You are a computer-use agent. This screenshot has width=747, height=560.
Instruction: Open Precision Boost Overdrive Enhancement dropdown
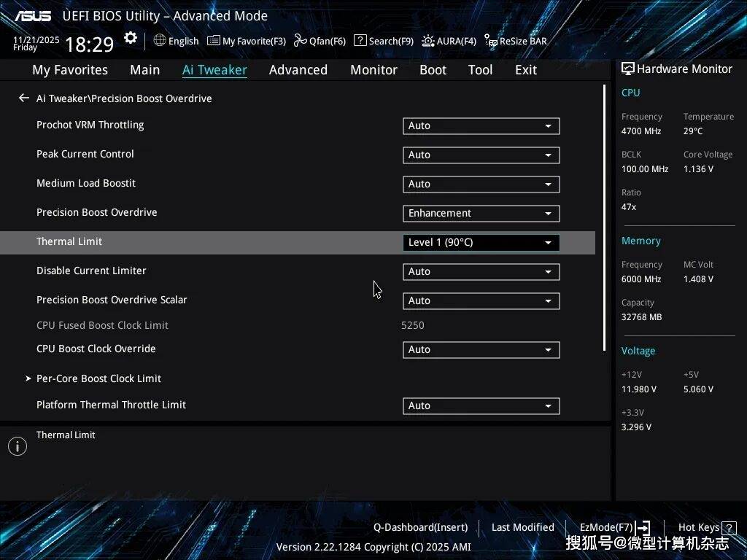[481, 214]
